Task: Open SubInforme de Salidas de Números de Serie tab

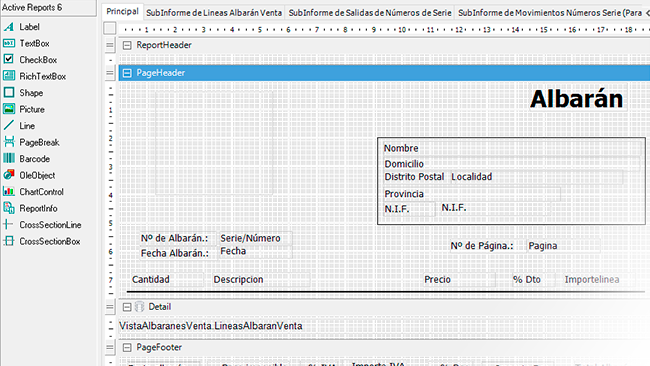Action: [370, 13]
